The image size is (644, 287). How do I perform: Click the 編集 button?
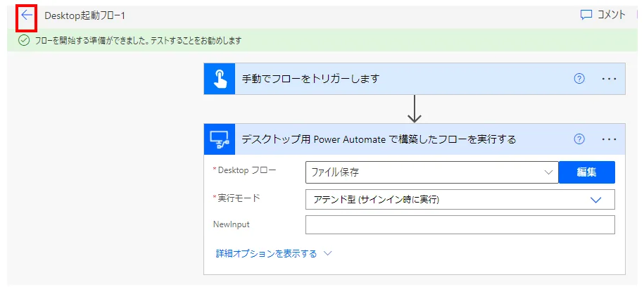(586, 172)
